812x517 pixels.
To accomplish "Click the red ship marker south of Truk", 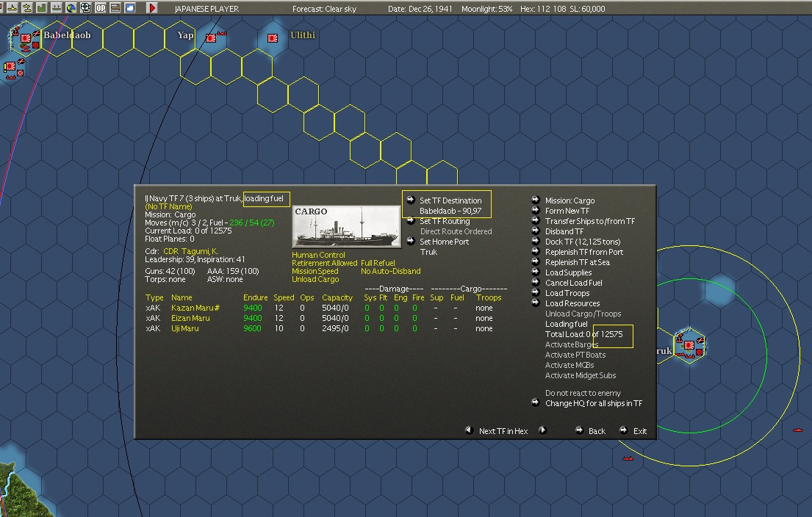I will [628, 458].
